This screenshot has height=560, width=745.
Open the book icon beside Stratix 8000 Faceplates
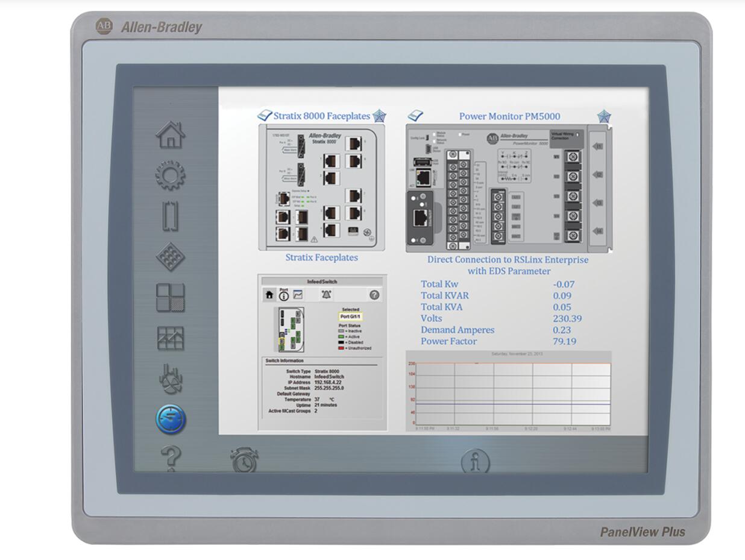click(x=265, y=116)
